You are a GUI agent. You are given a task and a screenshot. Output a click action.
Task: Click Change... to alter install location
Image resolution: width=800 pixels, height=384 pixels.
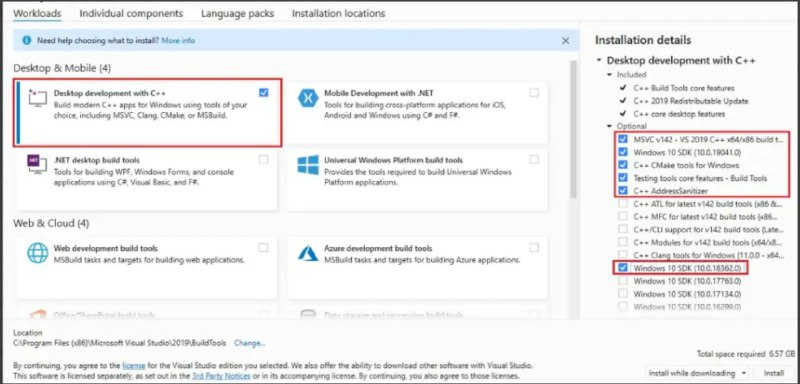pos(249,343)
